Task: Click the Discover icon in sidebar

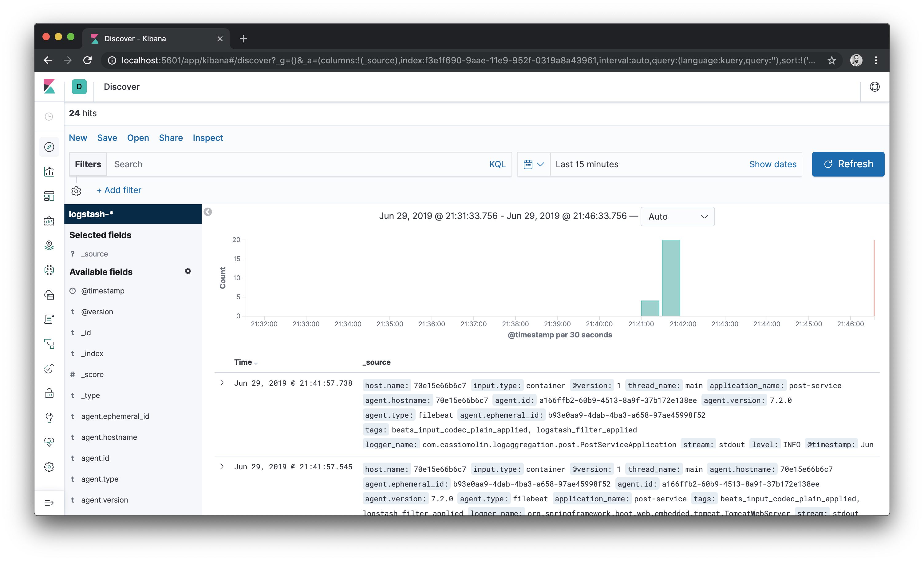Action: (x=50, y=146)
